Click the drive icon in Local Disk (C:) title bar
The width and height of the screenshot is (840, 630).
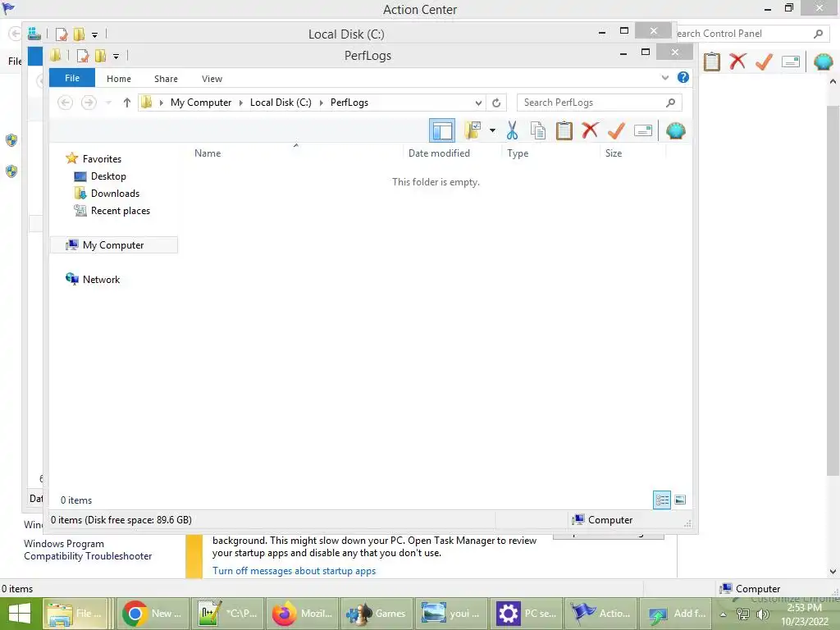pyautogui.click(x=34, y=34)
